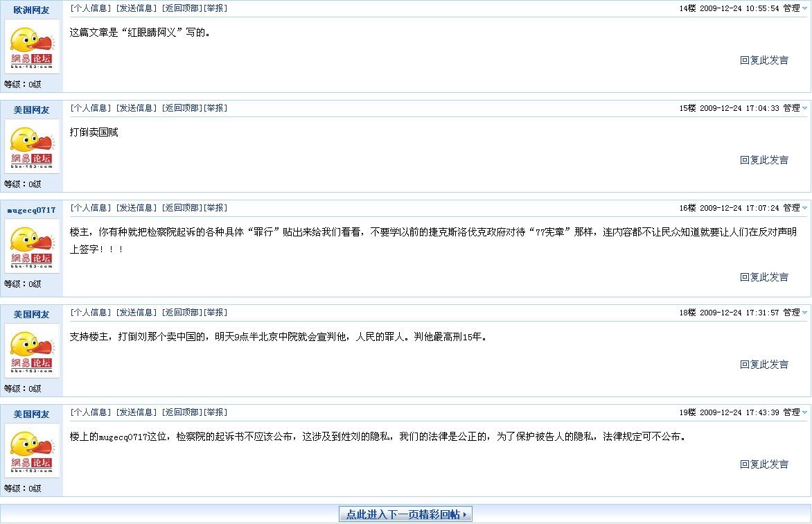Click the avatar image on post 14
812x524 pixels.
click(32, 46)
